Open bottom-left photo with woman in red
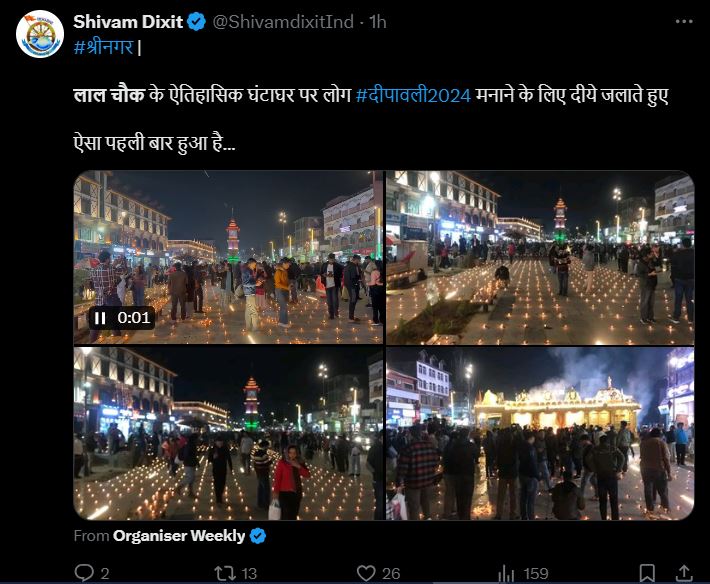Image resolution: width=710 pixels, height=584 pixels. pyautogui.click(x=229, y=433)
